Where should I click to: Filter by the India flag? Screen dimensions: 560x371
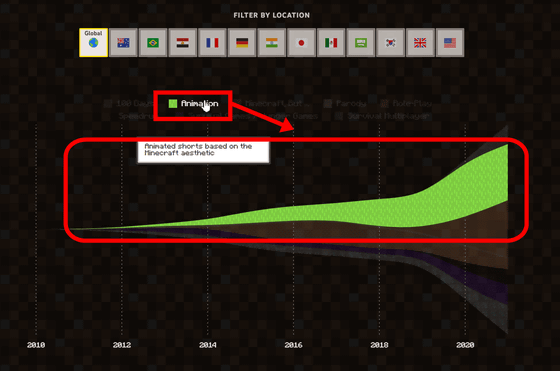[271, 42]
